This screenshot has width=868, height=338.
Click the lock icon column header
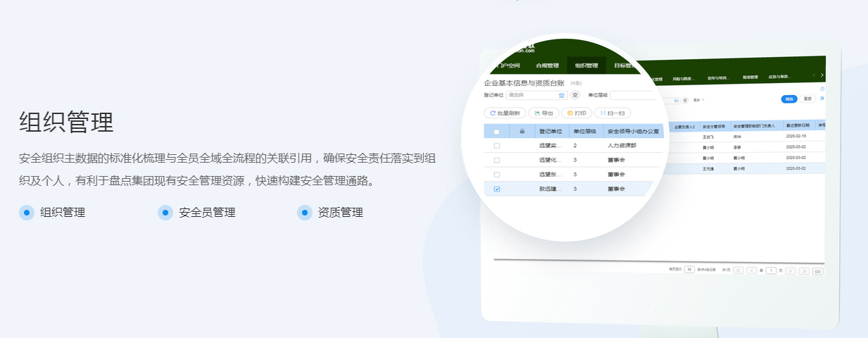coord(522,132)
